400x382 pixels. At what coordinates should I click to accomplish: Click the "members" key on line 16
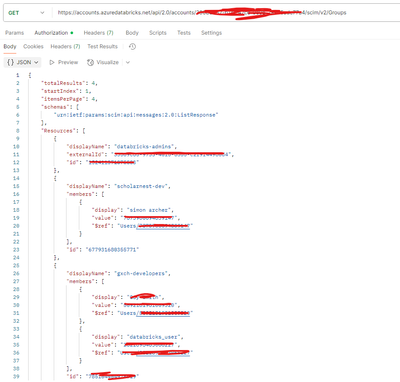pyautogui.click(x=80, y=194)
